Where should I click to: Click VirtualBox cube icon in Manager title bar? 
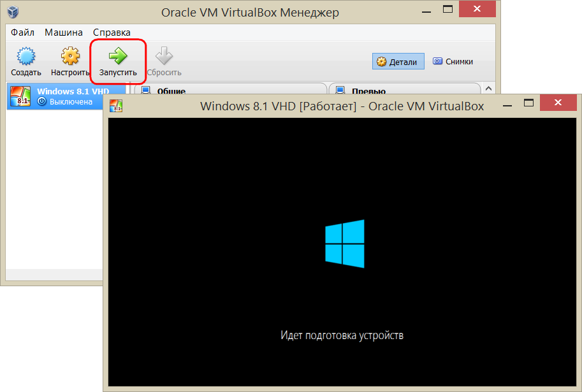13,12
